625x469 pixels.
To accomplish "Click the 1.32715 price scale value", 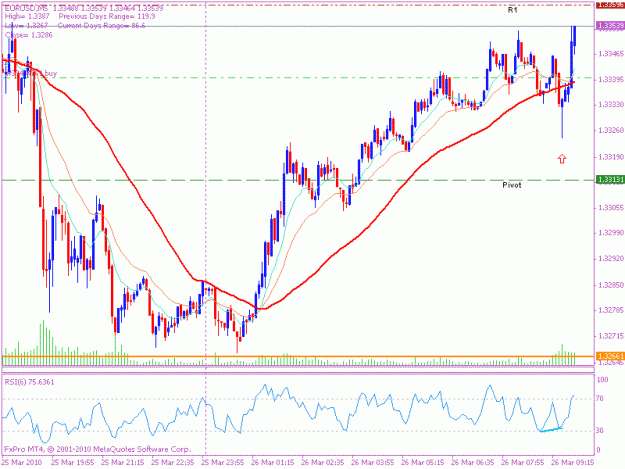I will pos(611,336).
